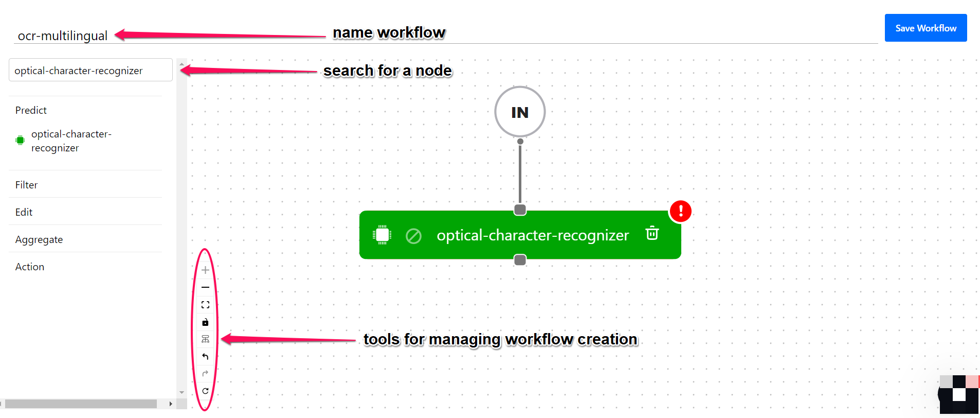Click the Save Workflow button
Image resolution: width=980 pixels, height=418 pixels.
tap(925, 28)
